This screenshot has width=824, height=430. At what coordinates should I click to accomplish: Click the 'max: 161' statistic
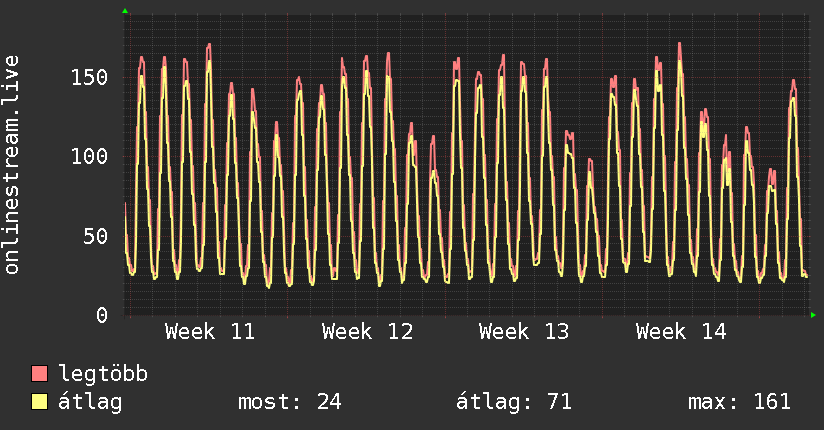pos(739,402)
